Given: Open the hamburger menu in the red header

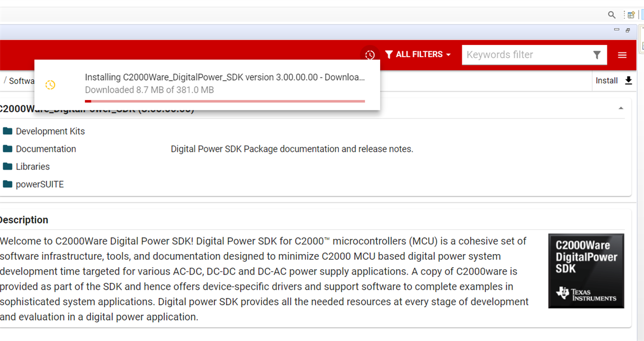Looking at the screenshot, I should click(622, 55).
